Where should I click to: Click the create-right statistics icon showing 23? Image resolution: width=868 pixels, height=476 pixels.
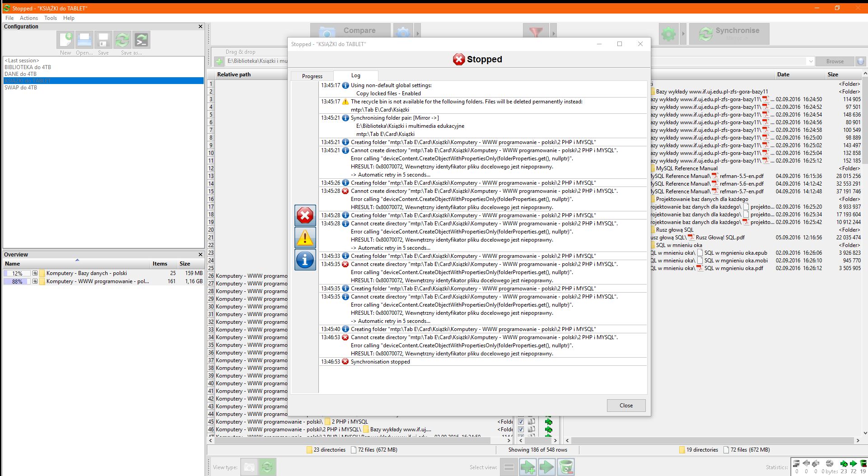tap(844, 464)
